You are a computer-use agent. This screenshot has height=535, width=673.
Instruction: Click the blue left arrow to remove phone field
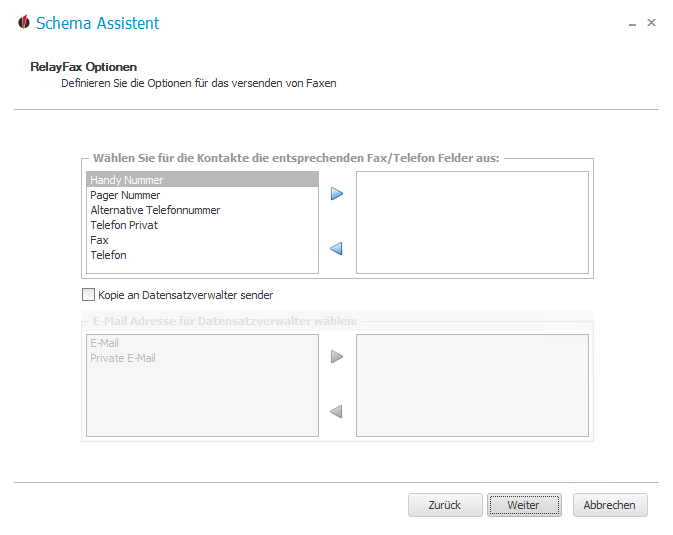tap(336, 249)
